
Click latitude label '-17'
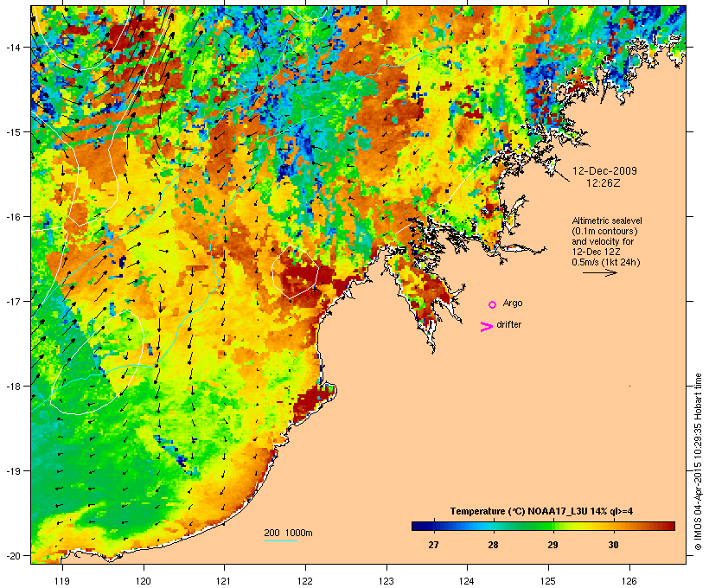point(12,301)
